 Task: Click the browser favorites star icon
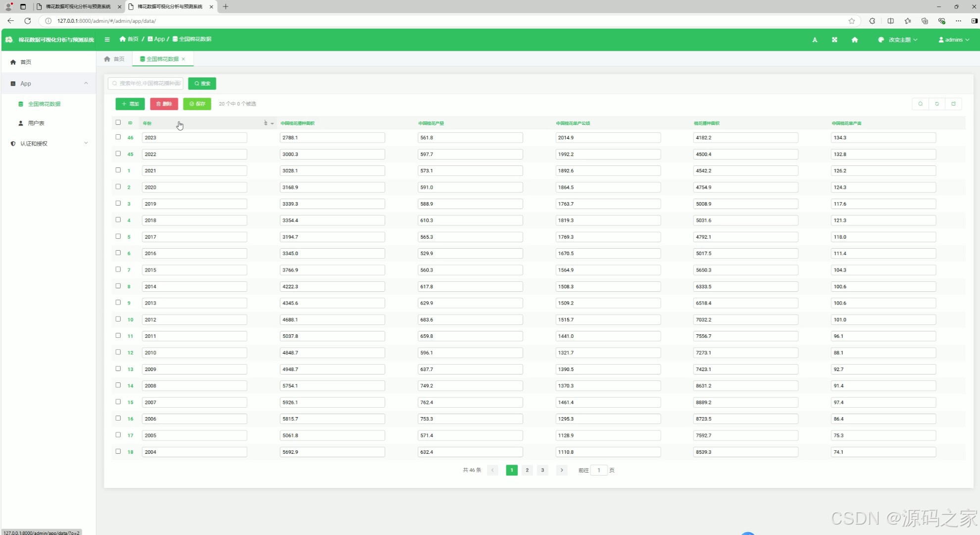(851, 21)
